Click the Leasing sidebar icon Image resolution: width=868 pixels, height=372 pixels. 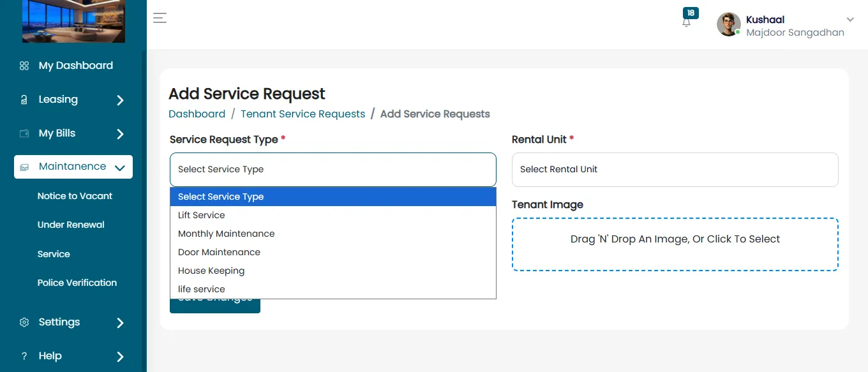tap(24, 100)
